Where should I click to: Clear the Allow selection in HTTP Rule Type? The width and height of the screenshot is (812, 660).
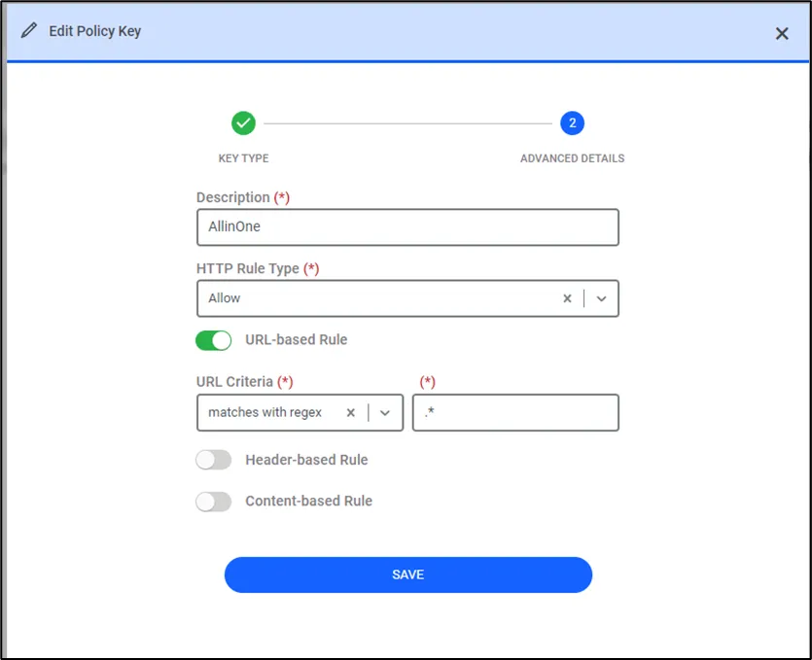(567, 298)
